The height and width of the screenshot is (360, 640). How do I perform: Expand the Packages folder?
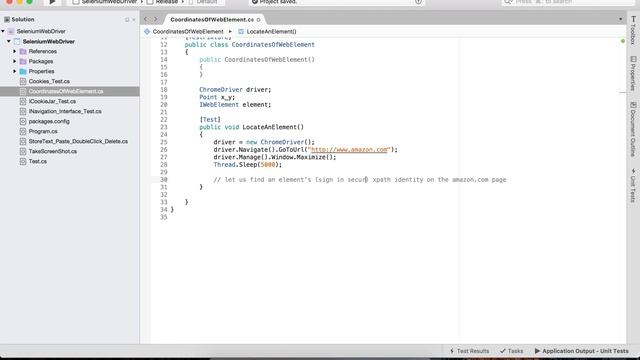point(15,61)
